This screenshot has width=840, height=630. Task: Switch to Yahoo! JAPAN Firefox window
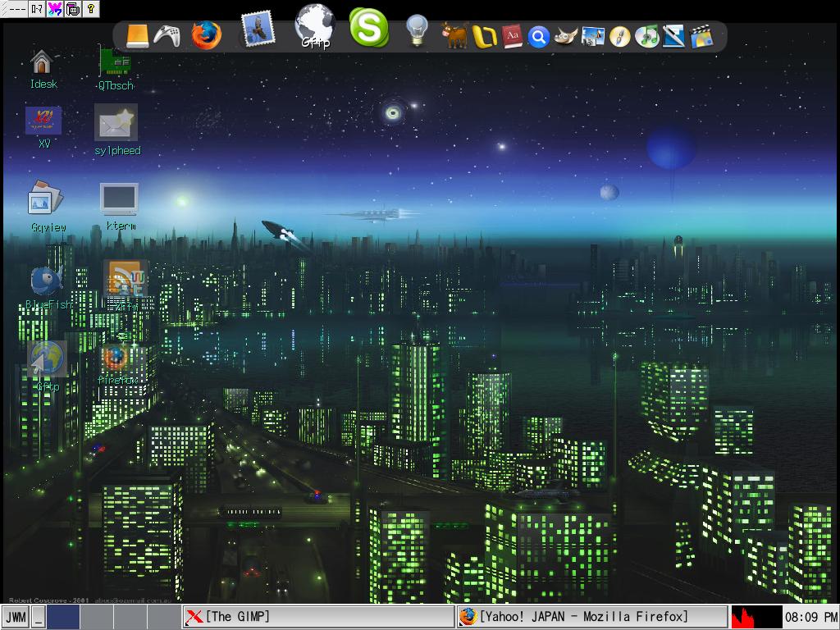tap(591, 617)
